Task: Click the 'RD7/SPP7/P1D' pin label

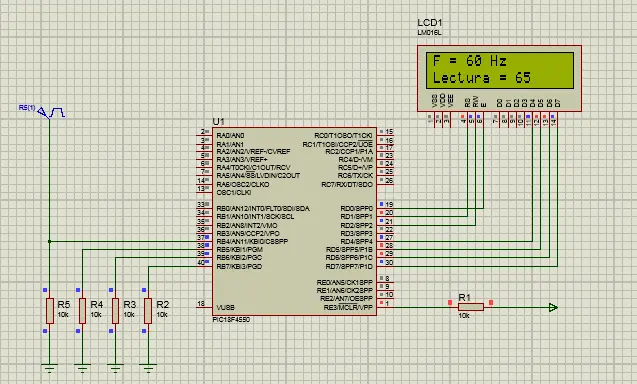Action: pos(349,267)
